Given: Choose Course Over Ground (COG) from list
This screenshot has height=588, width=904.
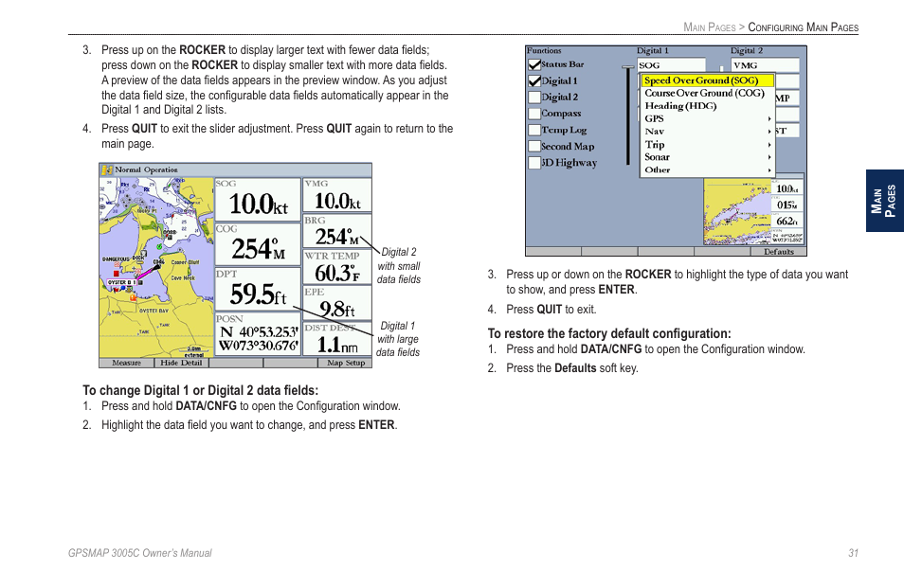Looking at the screenshot, I should (708, 94).
